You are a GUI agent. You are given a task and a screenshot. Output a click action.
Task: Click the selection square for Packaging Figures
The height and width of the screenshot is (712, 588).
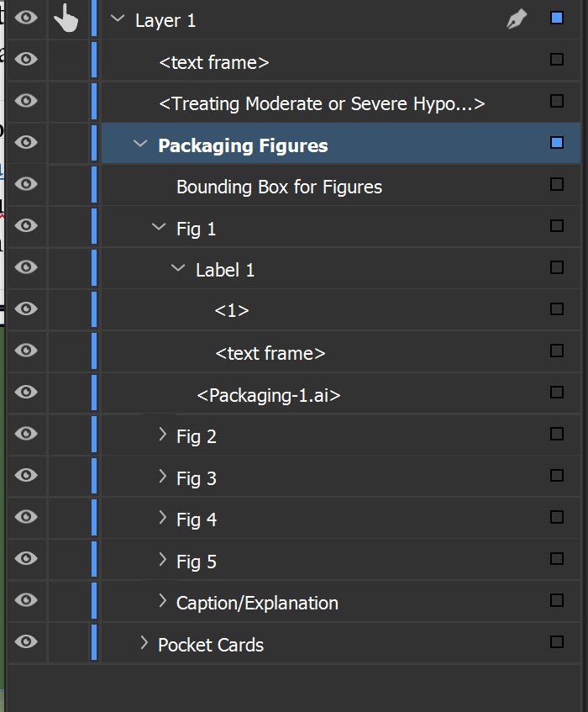pos(556,143)
